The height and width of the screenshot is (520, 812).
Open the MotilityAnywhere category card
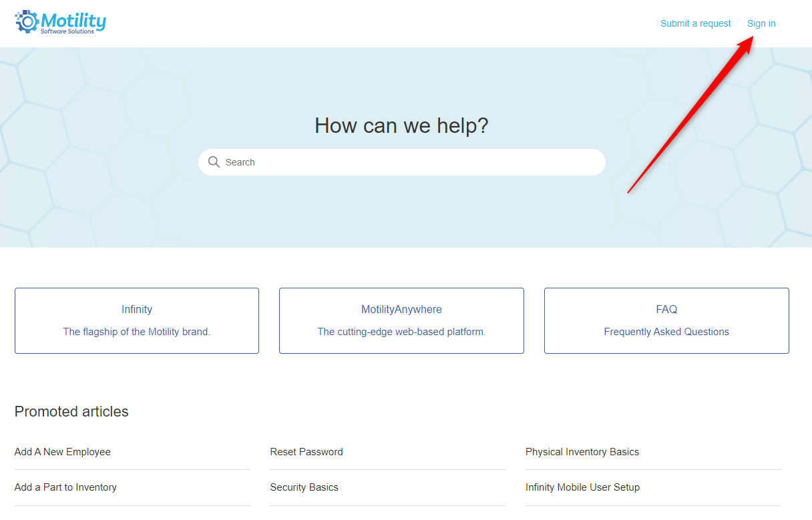(x=401, y=320)
